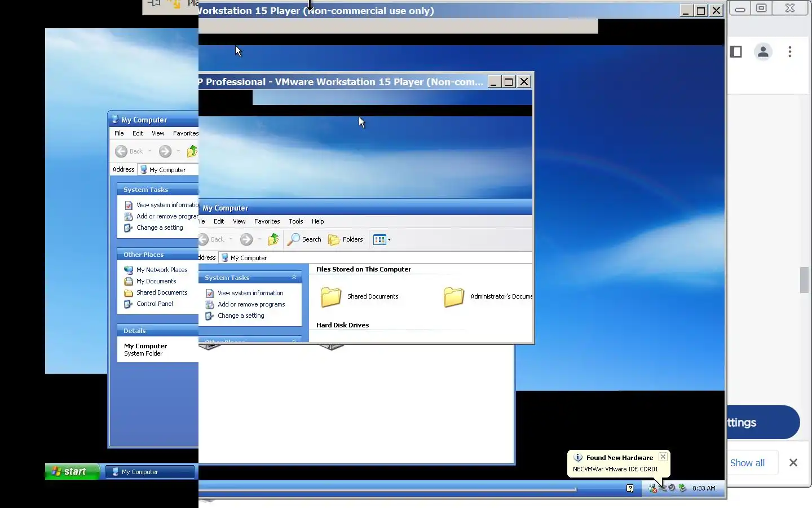Open the Tools menu
812x508 pixels.
pos(295,221)
